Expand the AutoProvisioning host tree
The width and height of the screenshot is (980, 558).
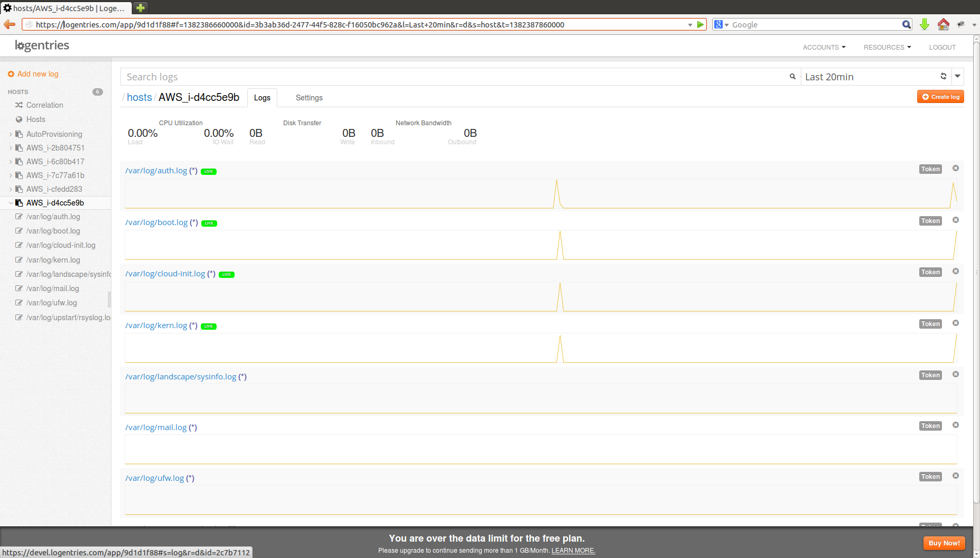coord(11,134)
